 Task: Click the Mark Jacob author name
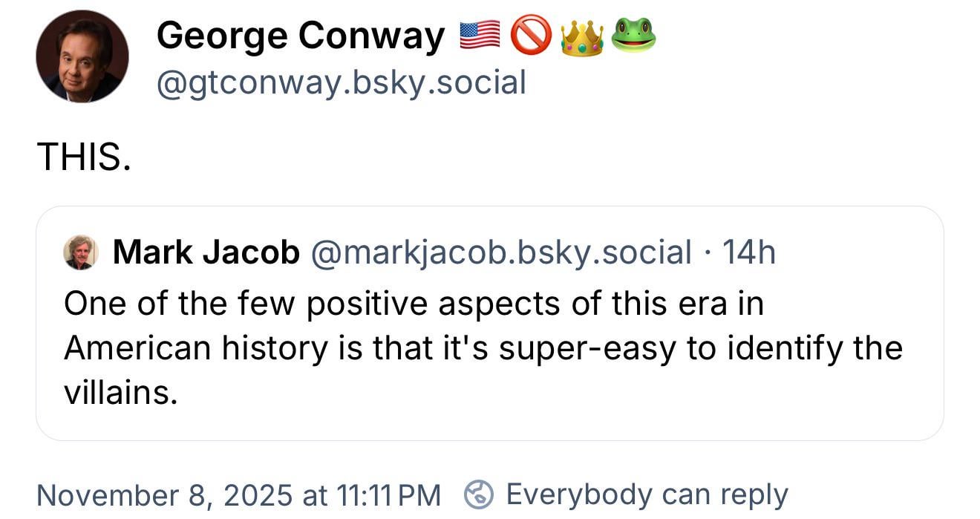coord(206,252)
